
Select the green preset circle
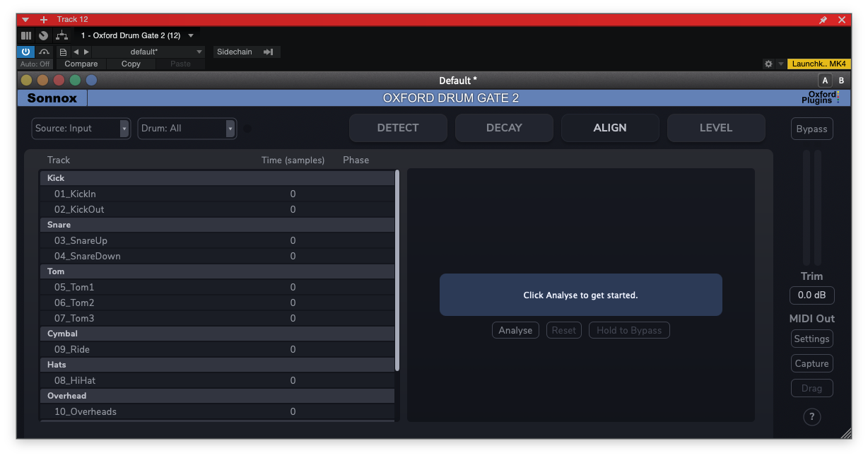tap(76, 80)
